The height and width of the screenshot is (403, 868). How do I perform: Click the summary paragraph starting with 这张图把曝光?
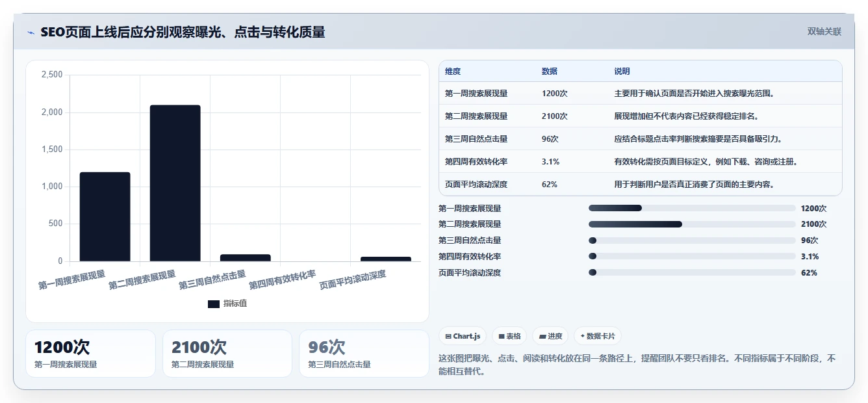[637, 365]
